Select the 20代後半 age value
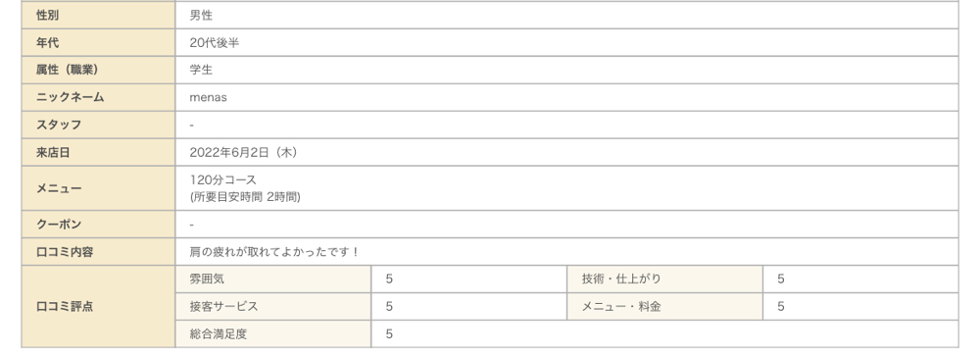Viewport: 980px width, 355px height. (x=215, y=43)
